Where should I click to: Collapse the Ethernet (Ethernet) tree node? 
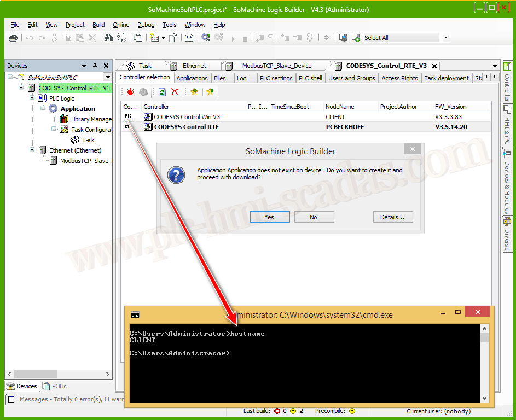click(x=32, y=150)
